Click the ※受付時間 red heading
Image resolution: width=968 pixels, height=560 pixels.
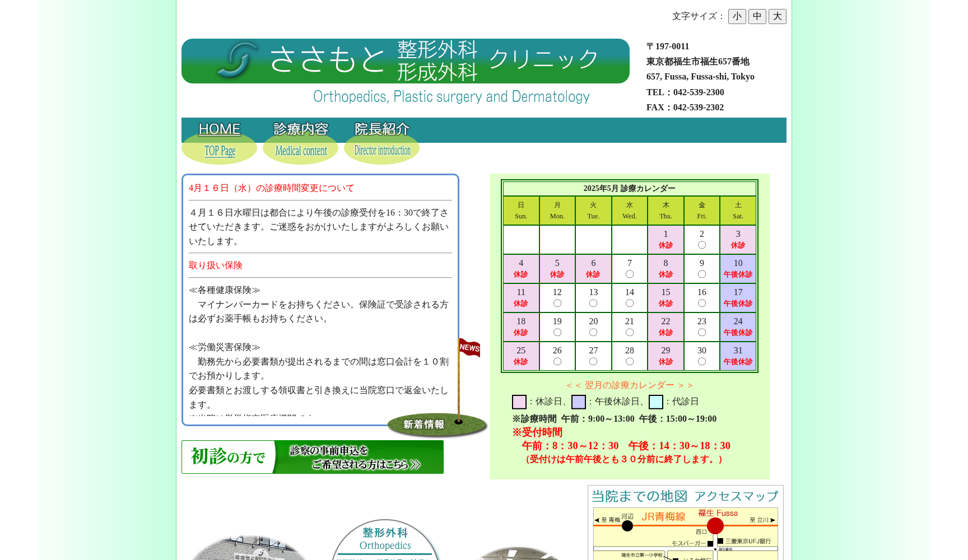click(x=537, y=432)
